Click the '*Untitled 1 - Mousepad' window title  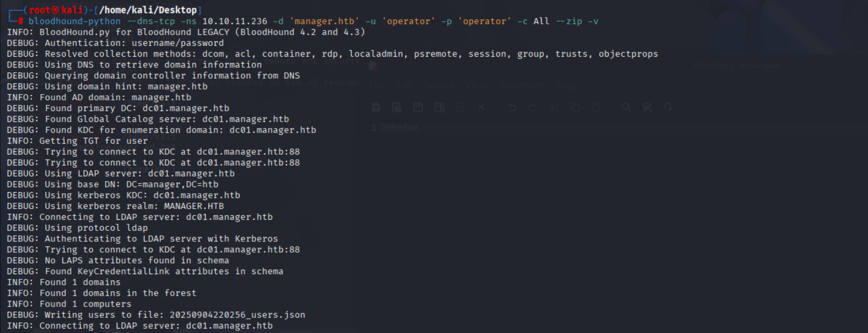tap(736, 66)
